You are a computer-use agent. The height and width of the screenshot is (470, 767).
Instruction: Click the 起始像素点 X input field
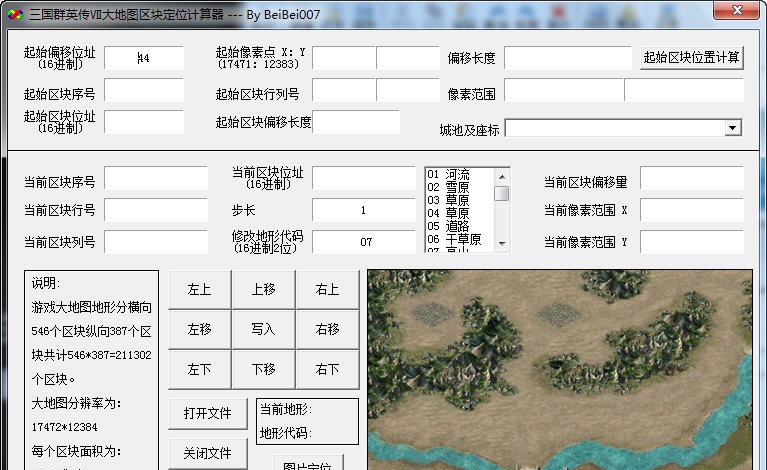[344, 58]
